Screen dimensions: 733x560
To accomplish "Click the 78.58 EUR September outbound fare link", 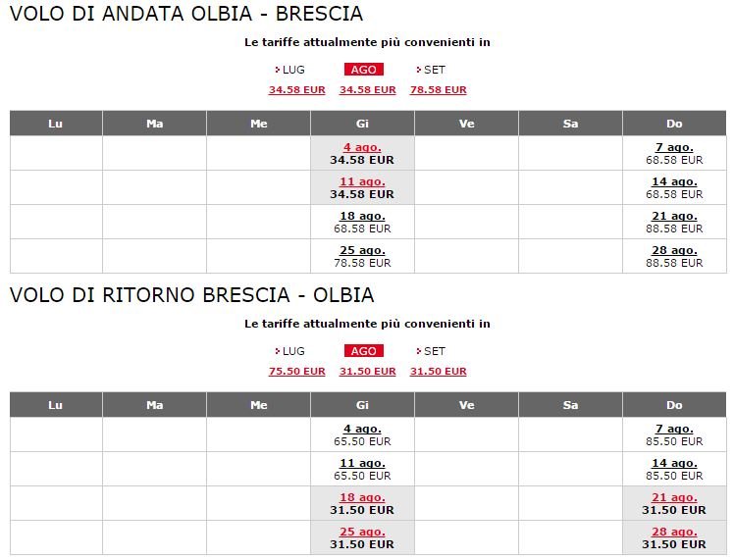I will (438, 89).
